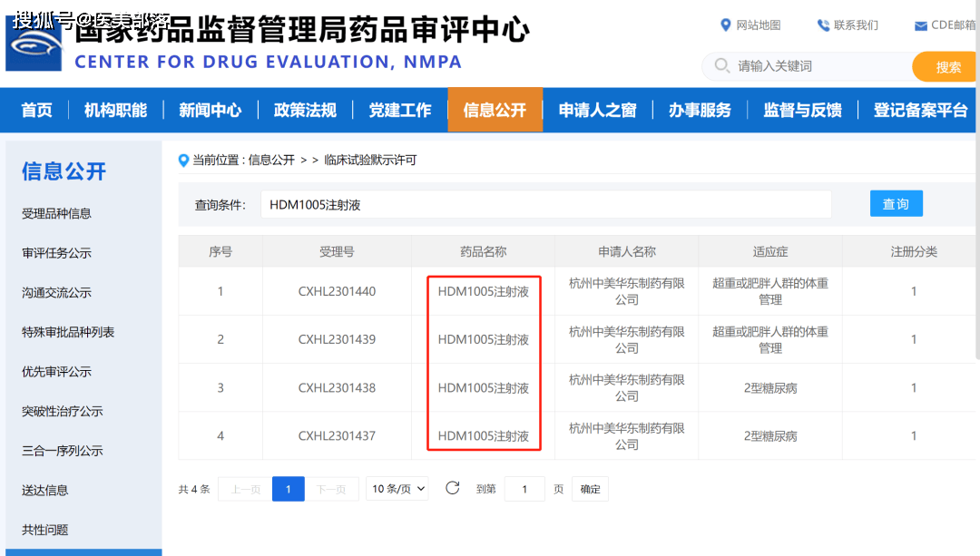The image size is (980, 556).
Task: Click the 联系我们 phone icon
Action: tap(823, 24)
